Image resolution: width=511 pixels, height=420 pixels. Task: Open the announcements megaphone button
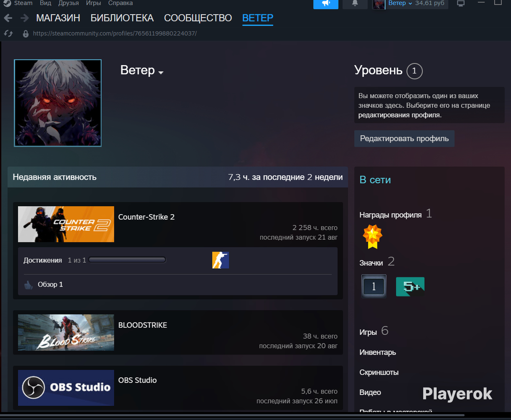point(326,4)
